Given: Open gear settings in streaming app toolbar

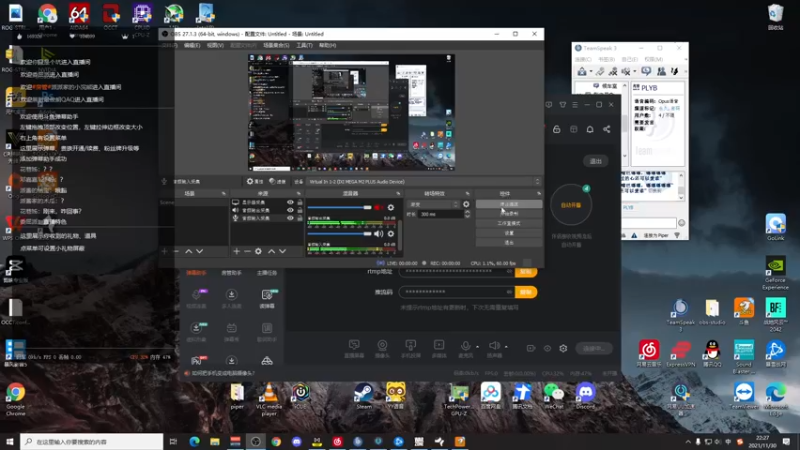Looking at the screenshot, I should (563, 348).
